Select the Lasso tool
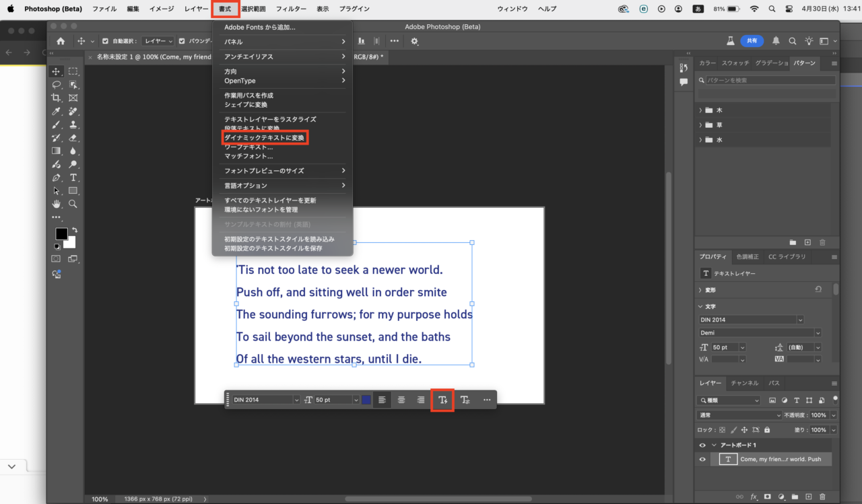The height and width of the screenshot is (504, 862). click(57, 85)
